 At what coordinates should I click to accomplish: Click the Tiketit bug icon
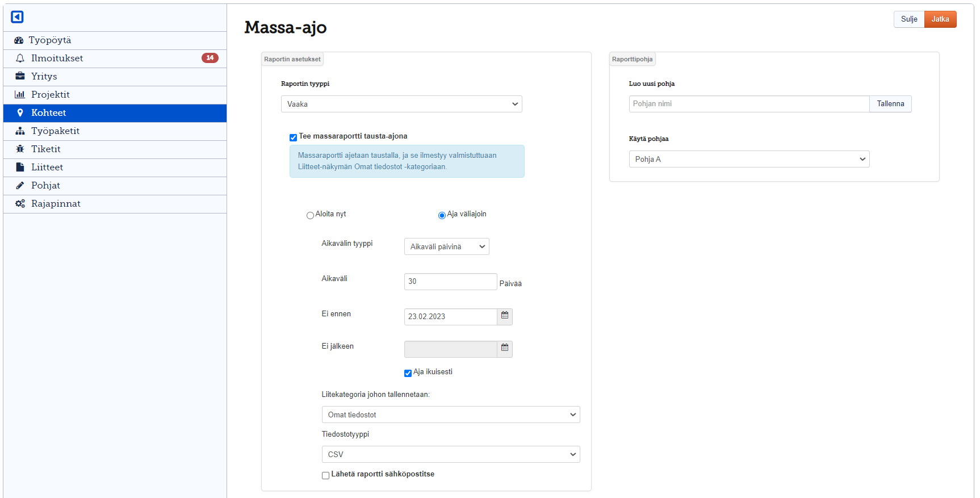coord(20,149)
